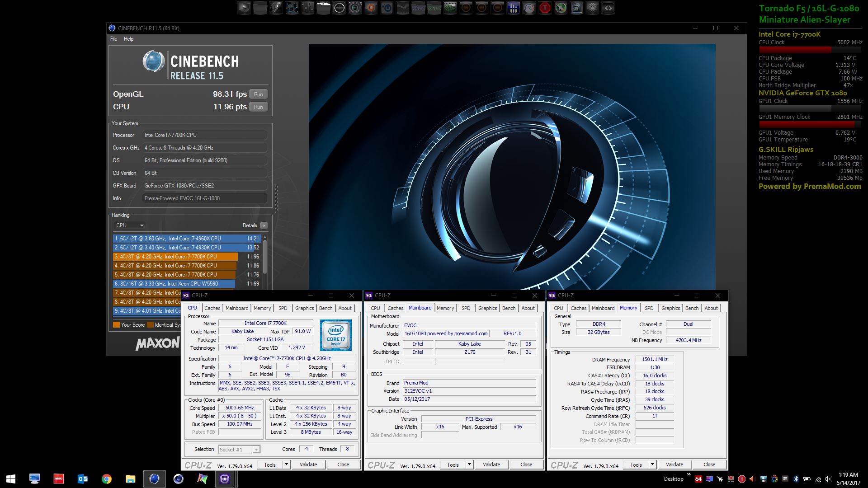The image size is (868, 488).
Task: Open the gear settings icon in the top dock
Action: (x=593, y=8)
